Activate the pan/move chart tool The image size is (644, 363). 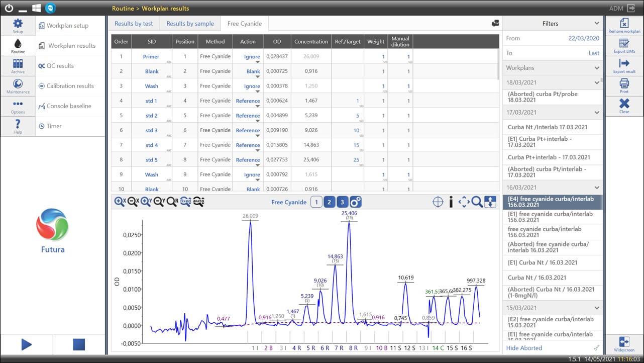click(x=464, y=202)
